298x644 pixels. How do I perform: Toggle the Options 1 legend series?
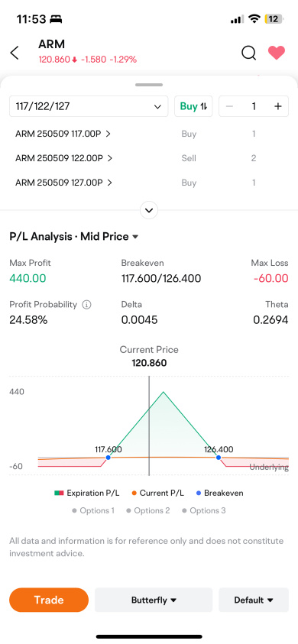[93, 510]
